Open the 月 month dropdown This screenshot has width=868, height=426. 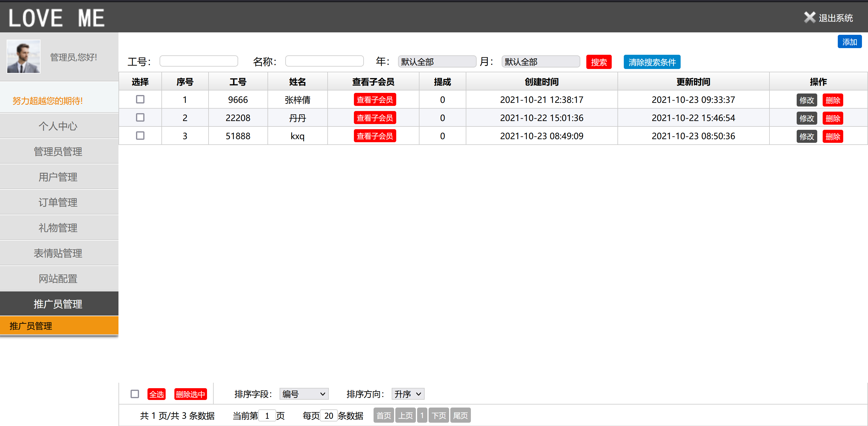pos(540,62)
